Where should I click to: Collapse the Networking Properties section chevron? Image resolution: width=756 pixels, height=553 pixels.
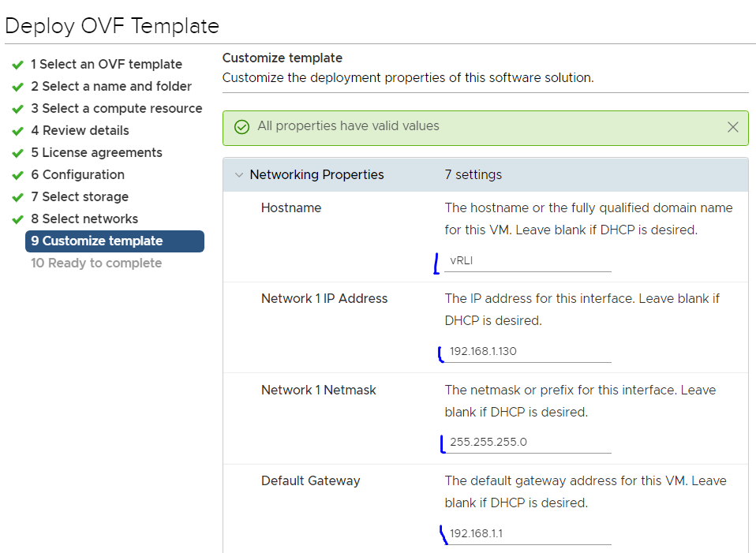pos(238,174)
